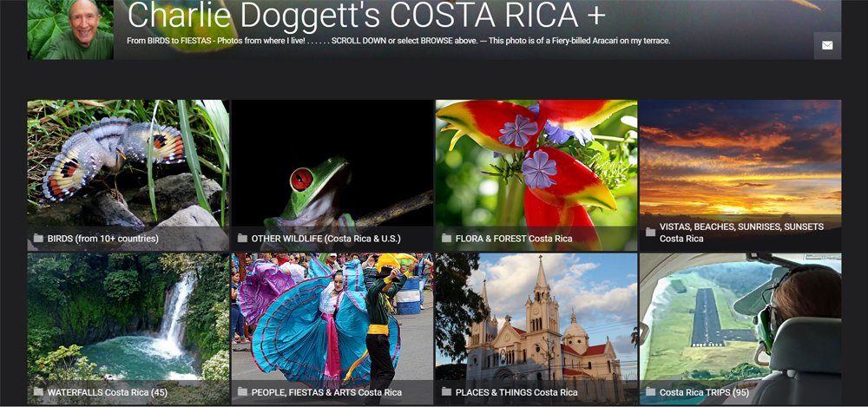The height and width of the screenshot is (407, 868).
Task: Open OTHER WILDLIFE (Costa Rica & U.S.) link
Action: click(326, 239)
